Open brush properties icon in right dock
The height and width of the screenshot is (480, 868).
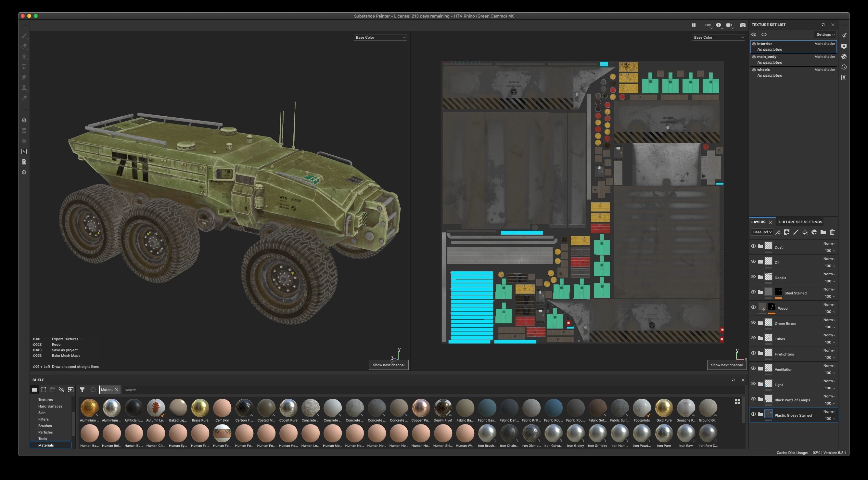(x=844, y=36)
